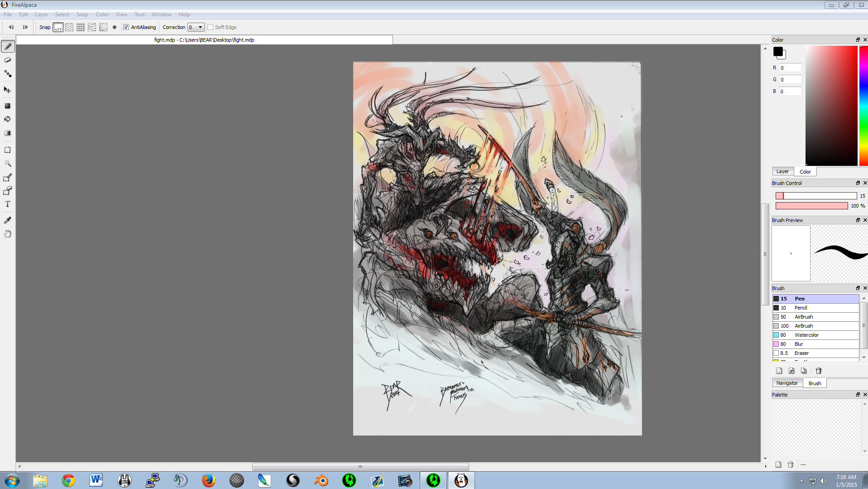Select the Fill rectangle shape tool
This screenshot has height=489, width=868.
8,106
